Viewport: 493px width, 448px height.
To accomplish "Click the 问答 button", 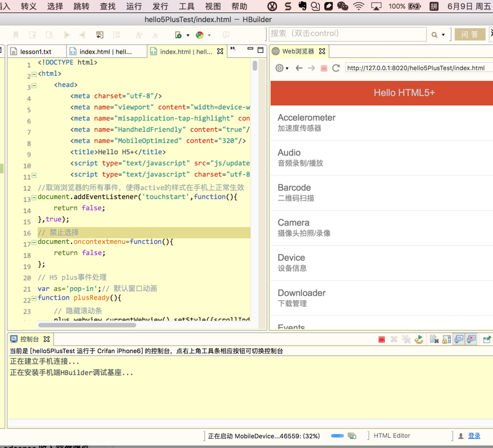I will tap(470, 35).
